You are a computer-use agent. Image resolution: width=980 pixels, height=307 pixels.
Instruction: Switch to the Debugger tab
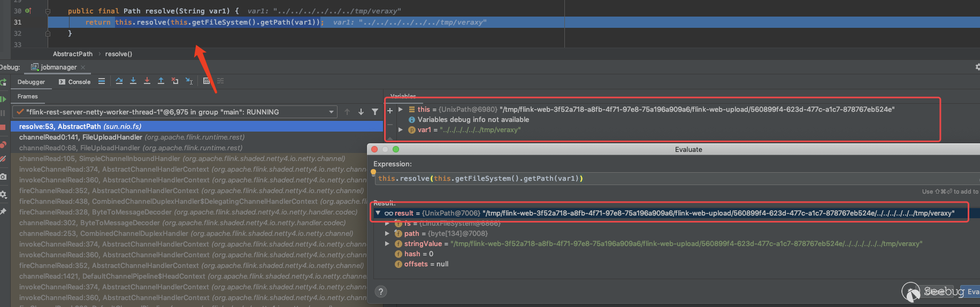tap(31, 82)
